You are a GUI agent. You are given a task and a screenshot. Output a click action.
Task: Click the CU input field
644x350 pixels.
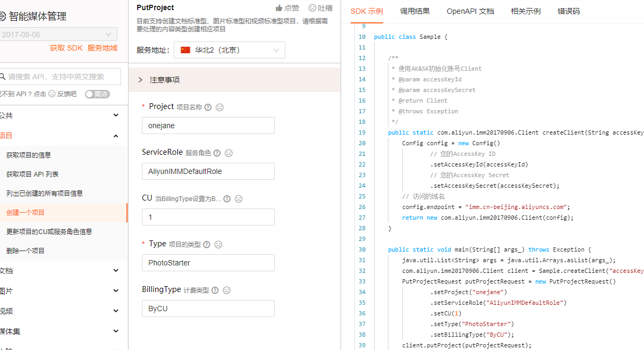208,217
